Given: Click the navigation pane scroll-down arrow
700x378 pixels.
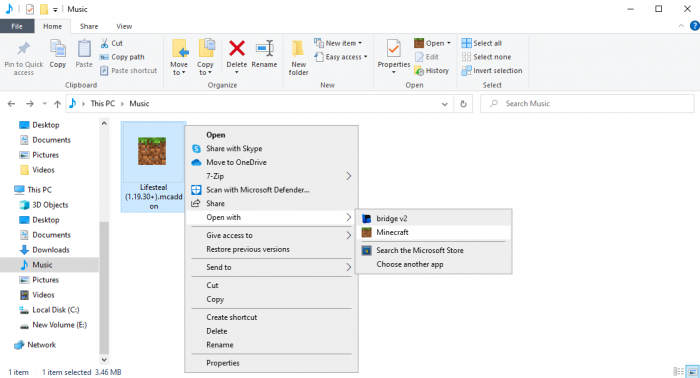Looking at the screenshot, I should pyautogui.click(x=104, y=360).
